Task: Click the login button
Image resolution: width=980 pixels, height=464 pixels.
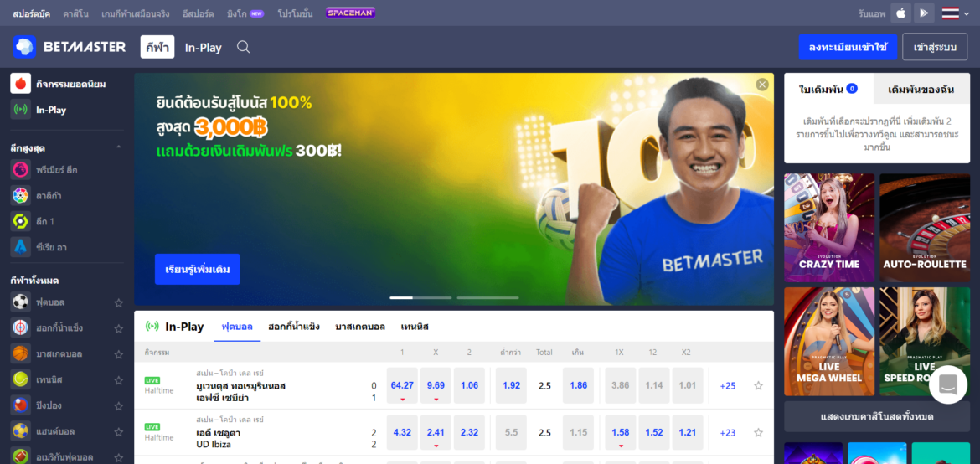Action: (935, 47)
